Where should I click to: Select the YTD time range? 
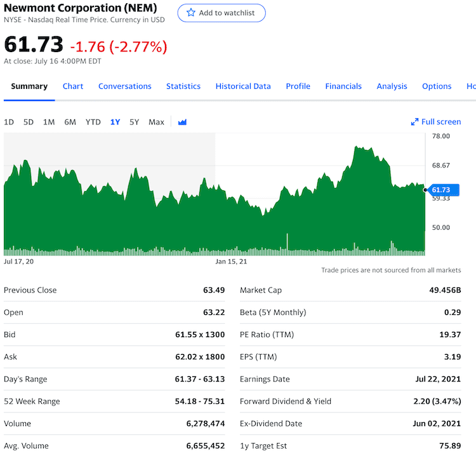93,122
